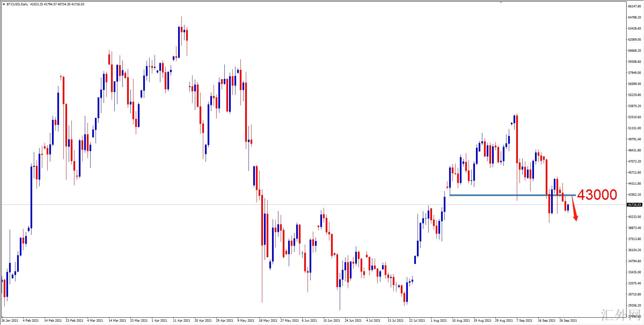Click the 1 Apr 2021 date label

(159, 321)
